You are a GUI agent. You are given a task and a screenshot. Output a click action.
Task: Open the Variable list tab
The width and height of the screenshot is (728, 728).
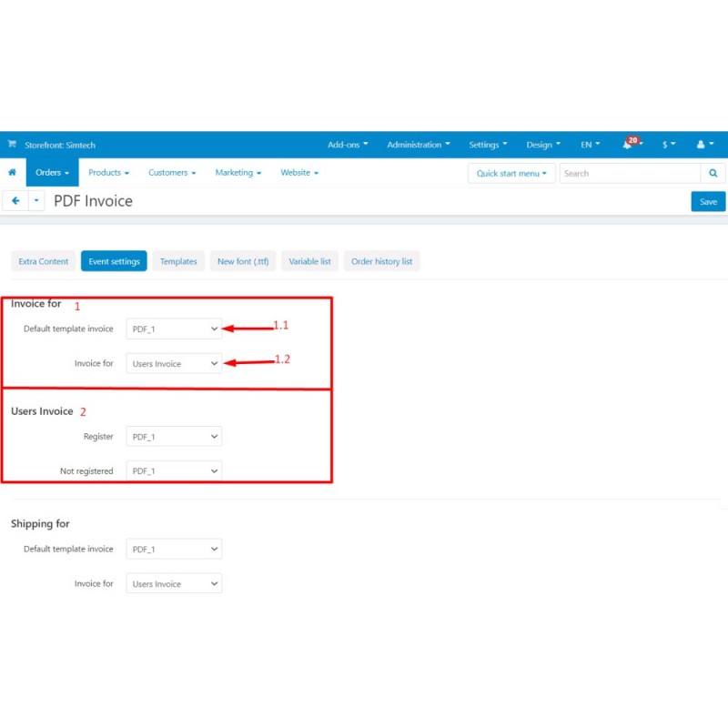(x=309, y=261)
